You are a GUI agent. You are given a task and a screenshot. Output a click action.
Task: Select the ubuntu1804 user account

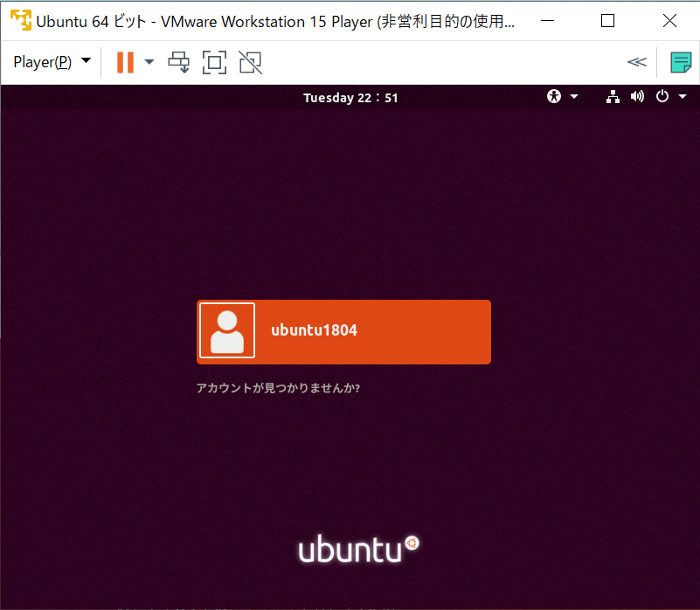(343, 332)
